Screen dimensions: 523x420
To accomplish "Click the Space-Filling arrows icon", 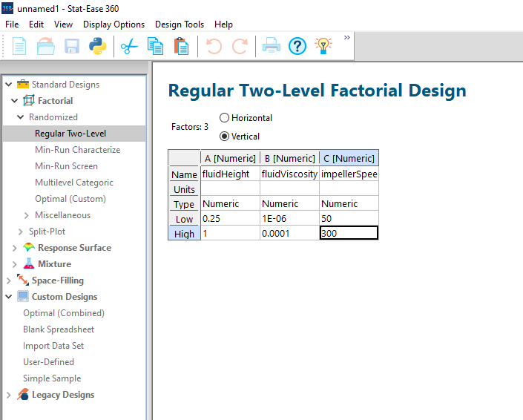I will click(23, 280).
